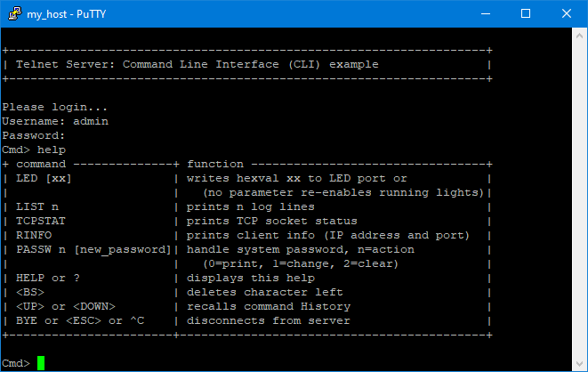Click the 'RINFO' command entry
The width and height of the screenshot is (588, 372).
34,235
